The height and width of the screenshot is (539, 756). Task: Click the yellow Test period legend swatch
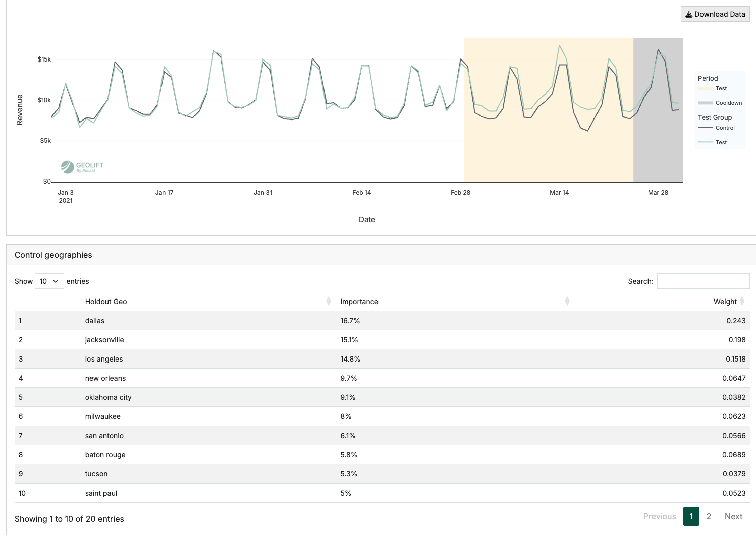(x=706, y=89)
